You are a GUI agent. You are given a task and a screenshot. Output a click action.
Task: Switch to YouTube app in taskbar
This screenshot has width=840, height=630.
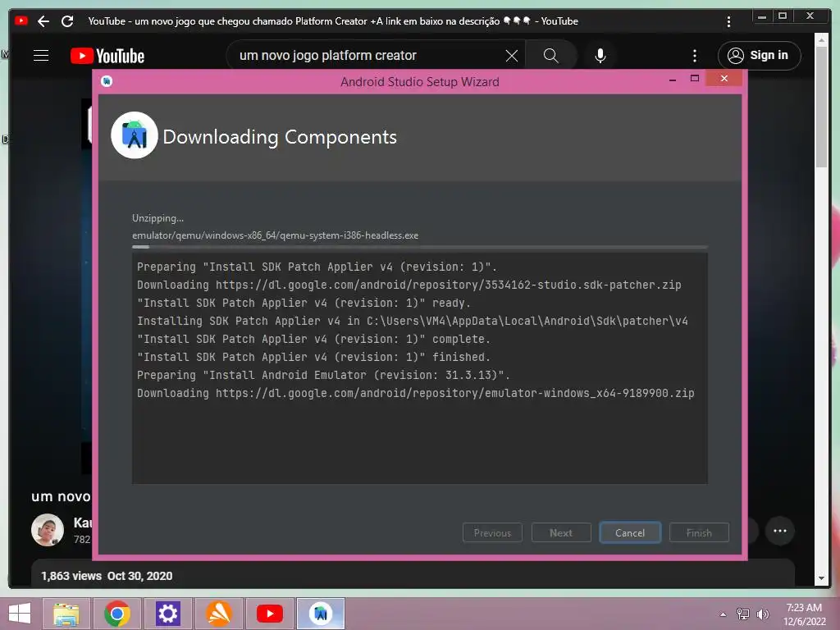click(269, 614)
